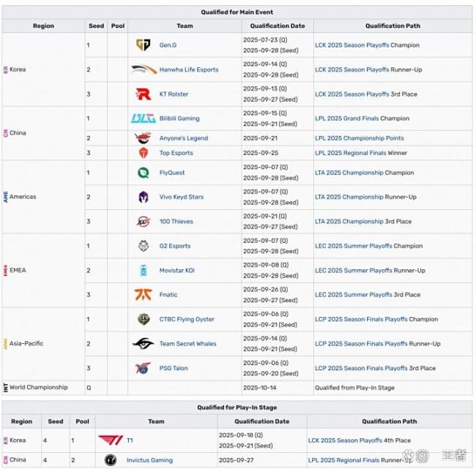Open the CTBC Flying Oyster link
The image size is (476, 472).
click(187, 319)
